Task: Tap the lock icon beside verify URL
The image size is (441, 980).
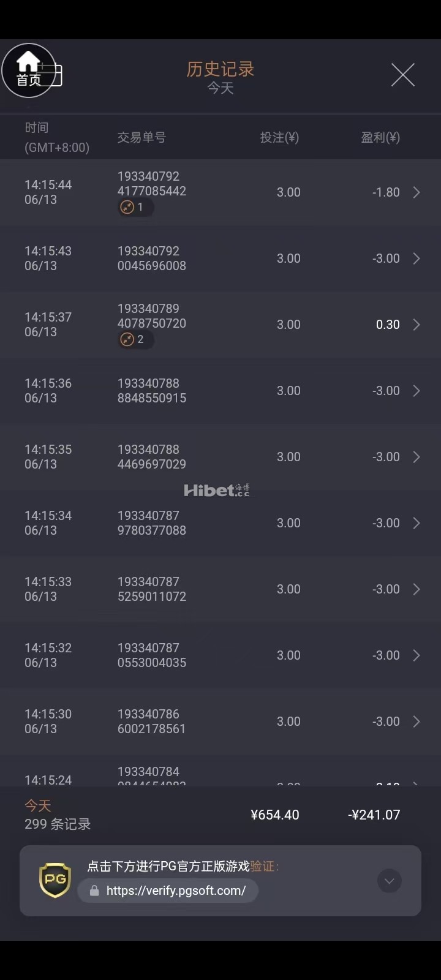Action: click(94, 891)
